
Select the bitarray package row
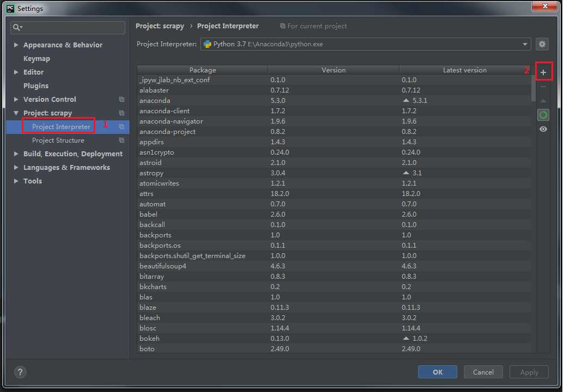334,277
